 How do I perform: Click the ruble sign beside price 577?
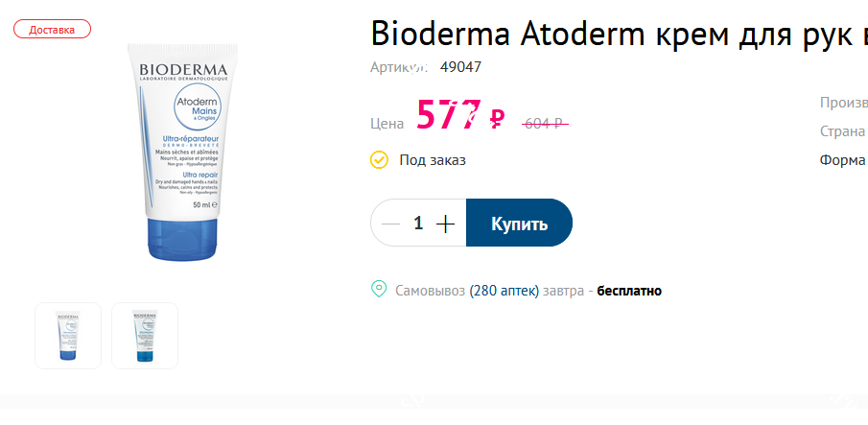(498, 118)
